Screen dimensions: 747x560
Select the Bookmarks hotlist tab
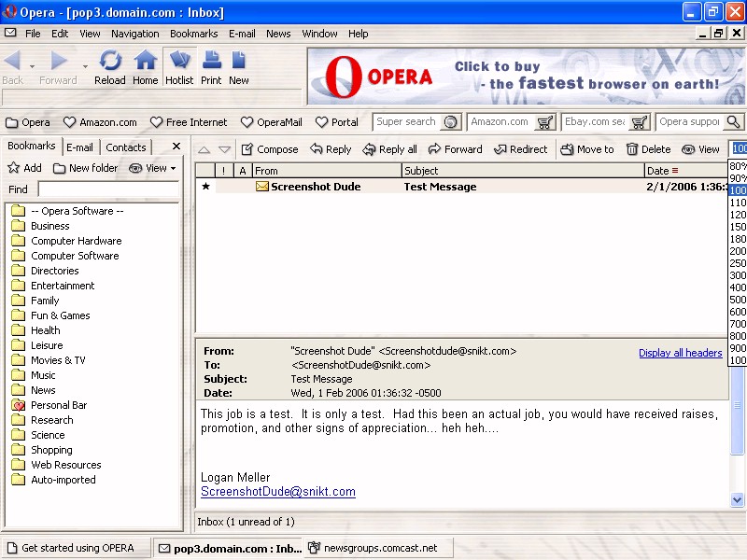pos(32,147)
